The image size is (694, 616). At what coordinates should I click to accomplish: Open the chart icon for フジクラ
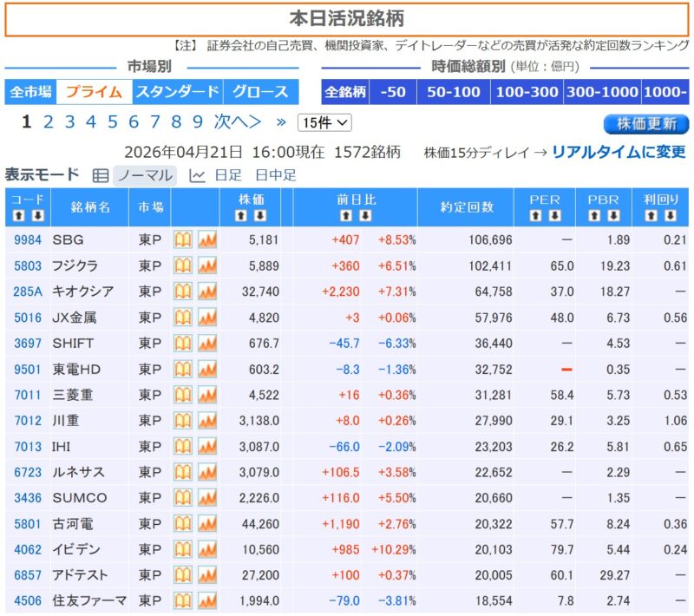click(207, 265)
